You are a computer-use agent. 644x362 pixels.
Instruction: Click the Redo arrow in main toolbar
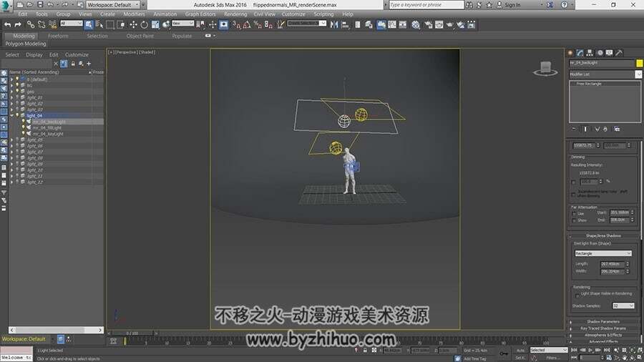point(18,25)
